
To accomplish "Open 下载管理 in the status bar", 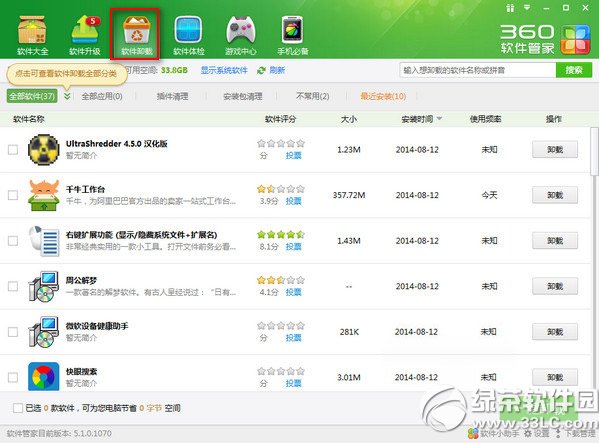I will tap(575, 433).
